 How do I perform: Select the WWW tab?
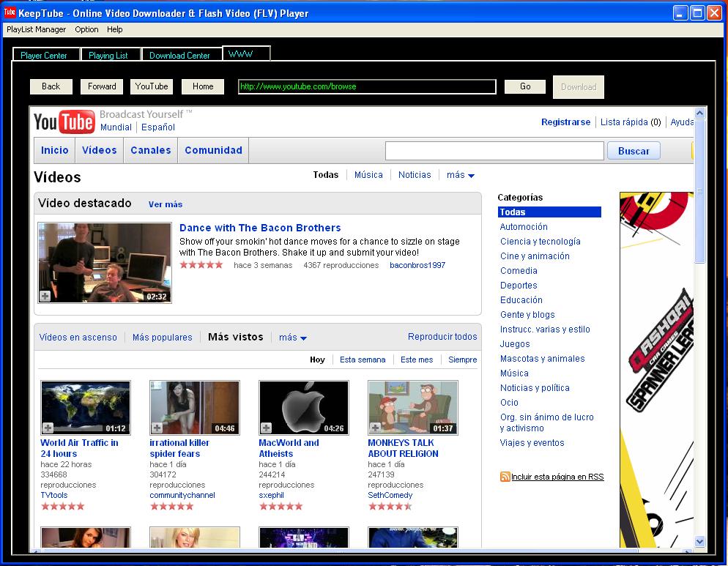pyautogui.click(x=246, y=54)
